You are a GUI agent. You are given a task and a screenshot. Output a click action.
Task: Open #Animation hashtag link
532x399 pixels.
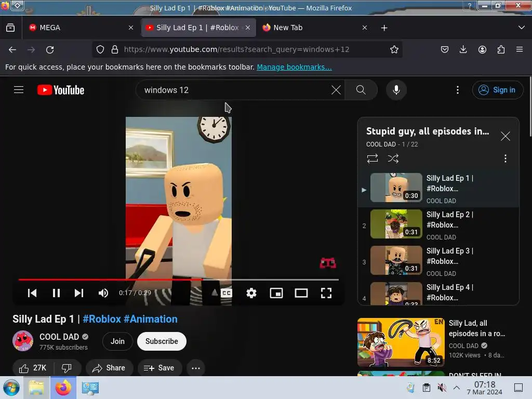click(150, 320)
